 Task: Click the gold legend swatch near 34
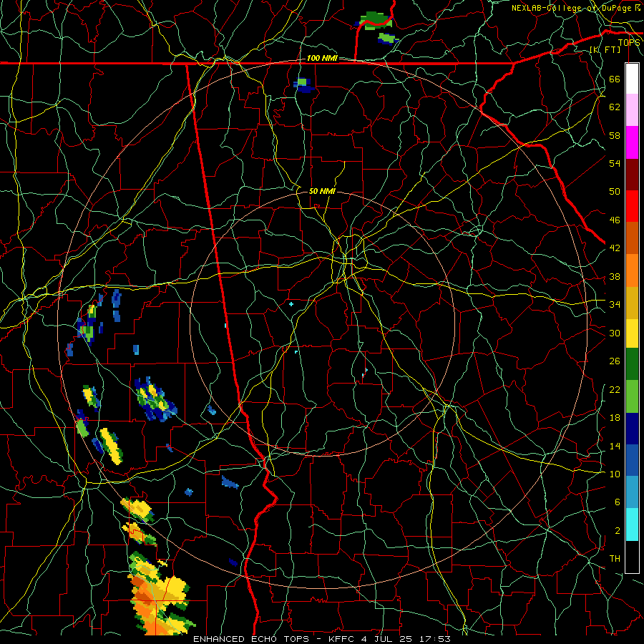[x=632, y=303]
